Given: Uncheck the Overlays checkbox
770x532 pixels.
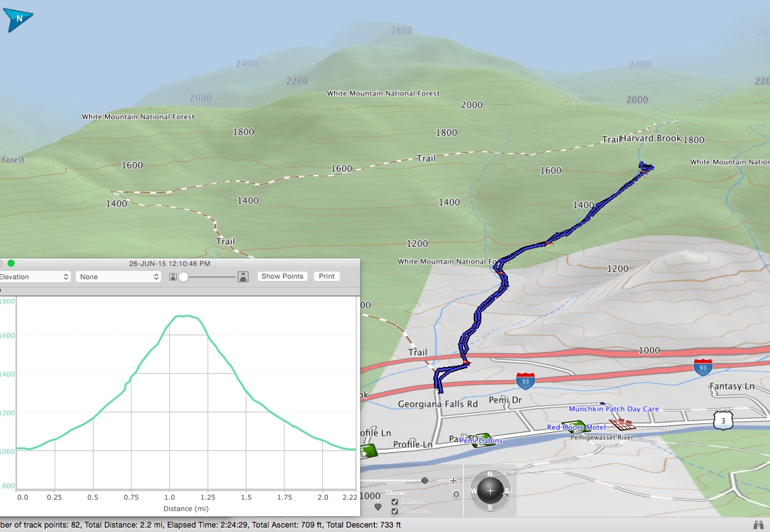Looking at the screenshot, I should coord(395,511).
